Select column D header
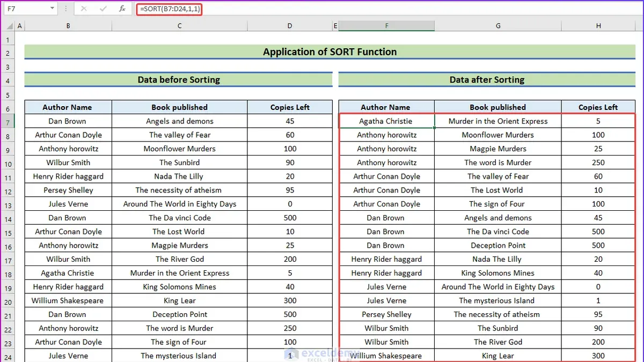 point(290,26)
